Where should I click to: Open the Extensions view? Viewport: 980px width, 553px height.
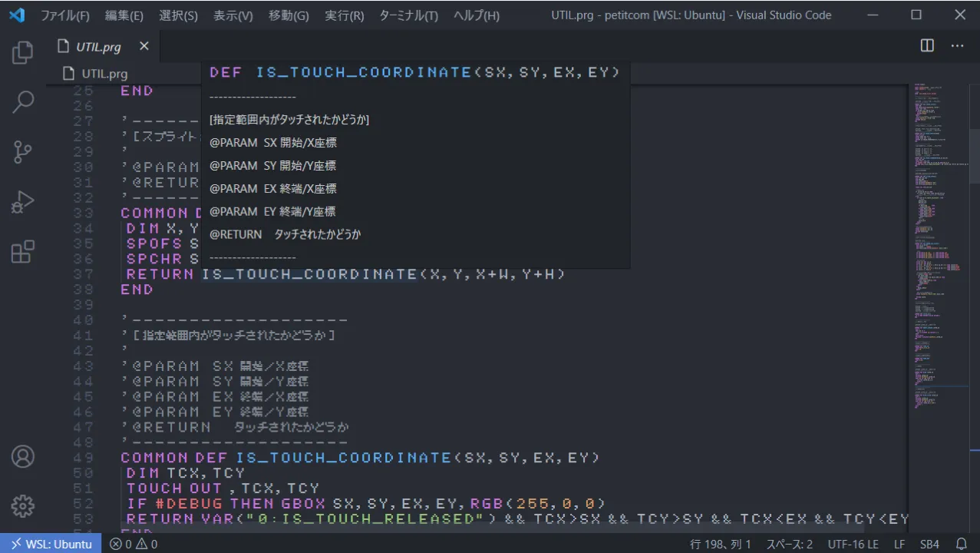[x=23, y=252]
